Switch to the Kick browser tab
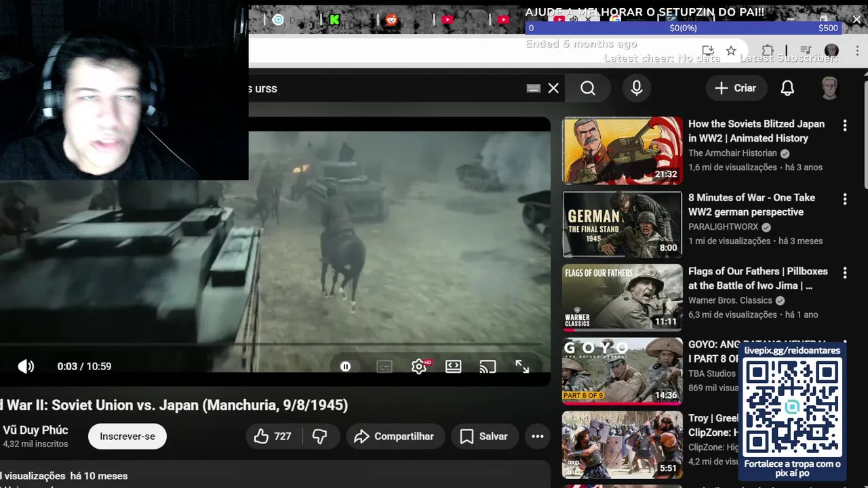 tap(334, 20)
